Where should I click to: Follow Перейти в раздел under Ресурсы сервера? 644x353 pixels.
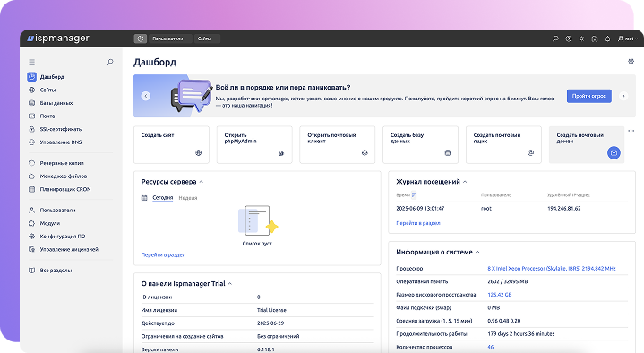[x=163, y=254]
